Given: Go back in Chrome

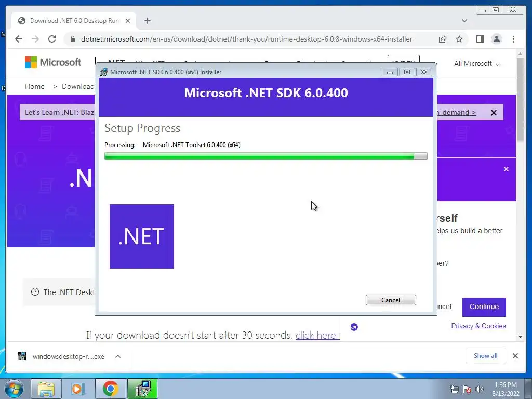Looking at the screenshot, I should pyautogui.click(x=19, y=39).
